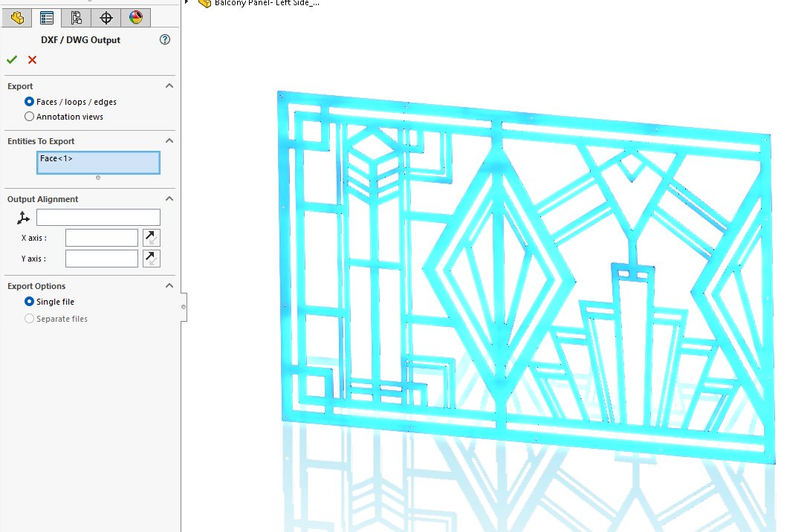Enable the Faces / loops / edges option
Image resolution: width=807 pixels, height=532 pixels.
[28, 102]
